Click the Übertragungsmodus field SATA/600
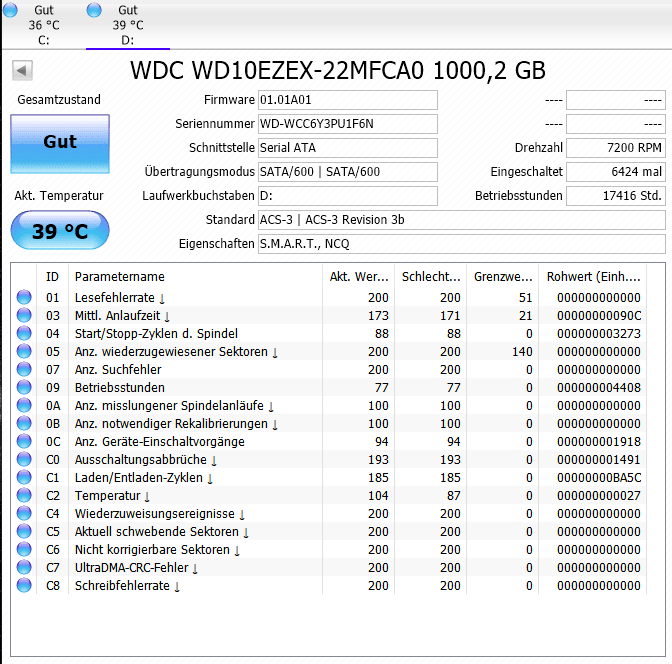The height and width of the screenshot is (664, 672). [348, 172]
